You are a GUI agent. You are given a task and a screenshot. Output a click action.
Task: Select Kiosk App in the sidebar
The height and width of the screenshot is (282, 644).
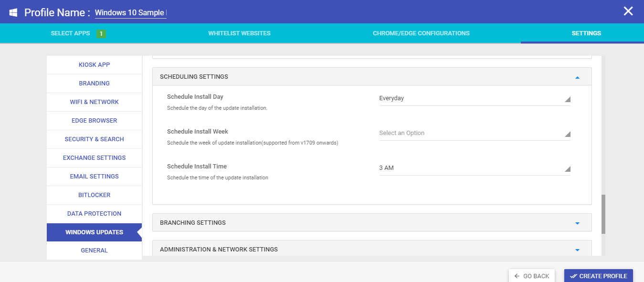click(x=94, y=65)
